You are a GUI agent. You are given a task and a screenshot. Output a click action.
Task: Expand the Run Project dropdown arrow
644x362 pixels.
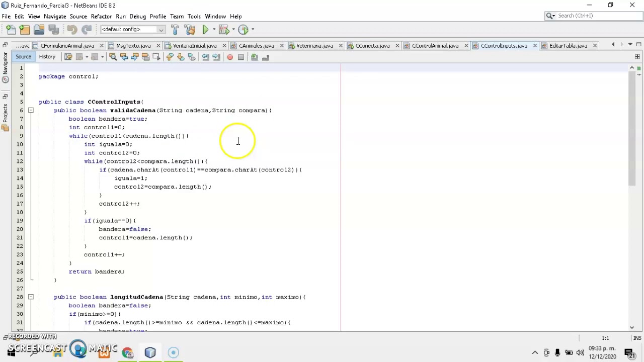214,30
